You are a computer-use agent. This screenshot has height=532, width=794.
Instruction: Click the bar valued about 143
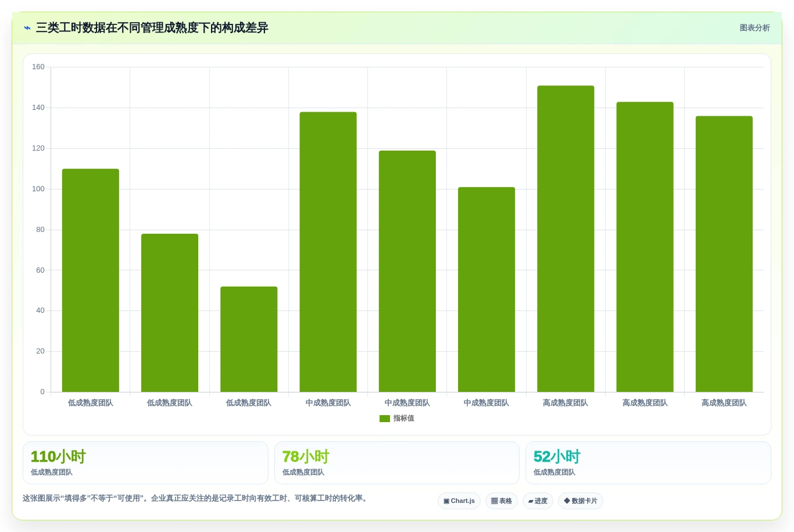(x=645, y=247)
